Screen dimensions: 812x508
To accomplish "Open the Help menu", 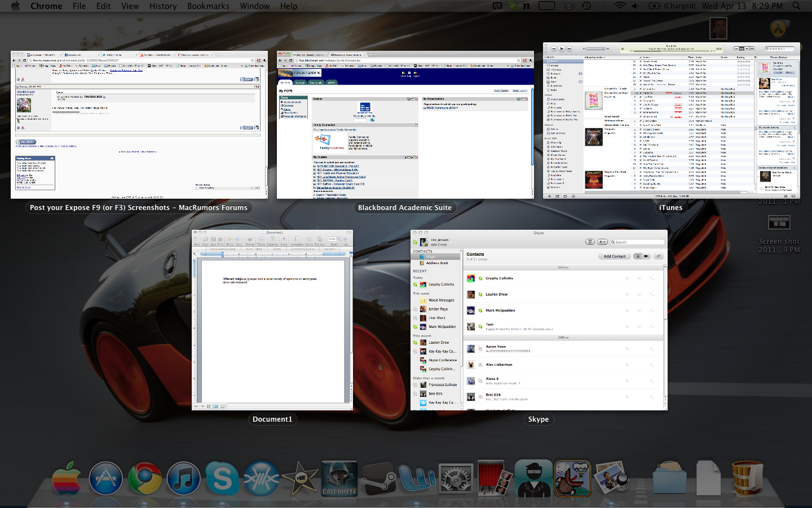I will 289,6.
